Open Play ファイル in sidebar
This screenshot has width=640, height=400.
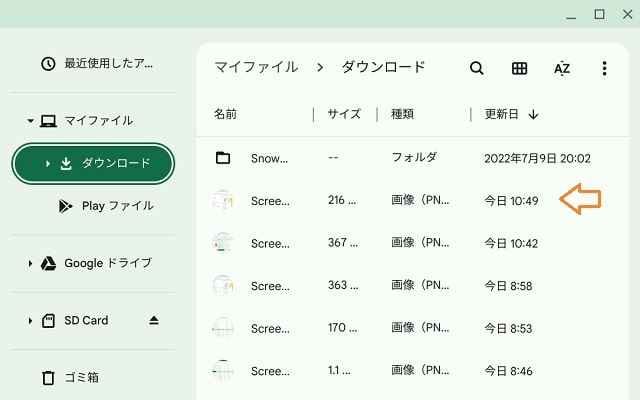[117, 206]
